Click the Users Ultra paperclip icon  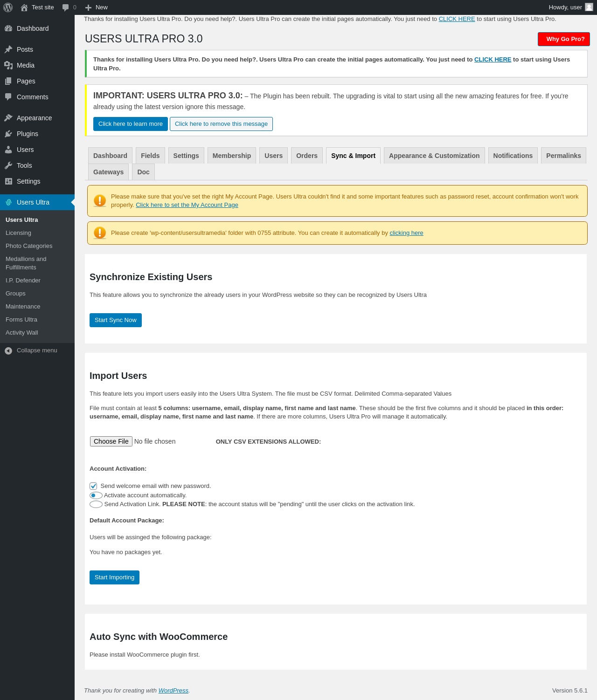(8, 202)
